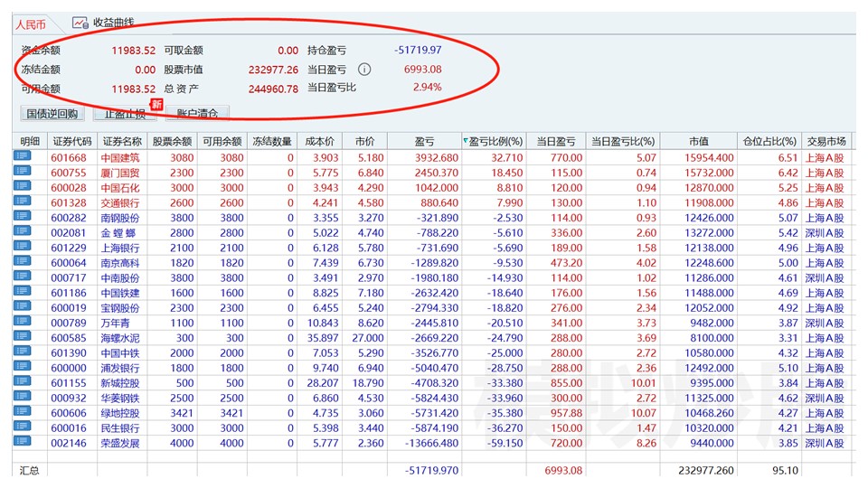868x488 pixels.
Task: Select stock code 600028
Action: 69,188
